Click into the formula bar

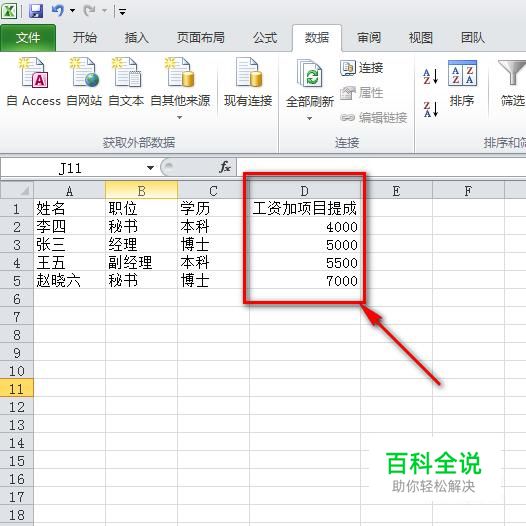tap(381, 167)
